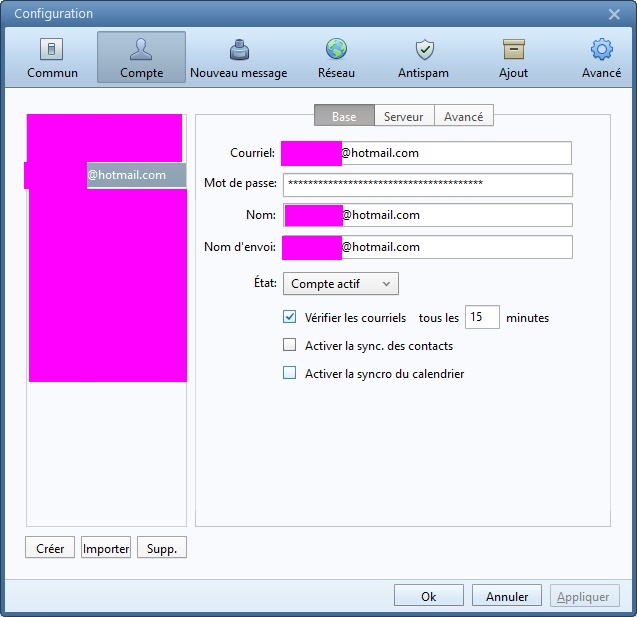Open the Commun settings section
Image resolution: width=637 pixels, height=617 pixels.
coord(52,58)
